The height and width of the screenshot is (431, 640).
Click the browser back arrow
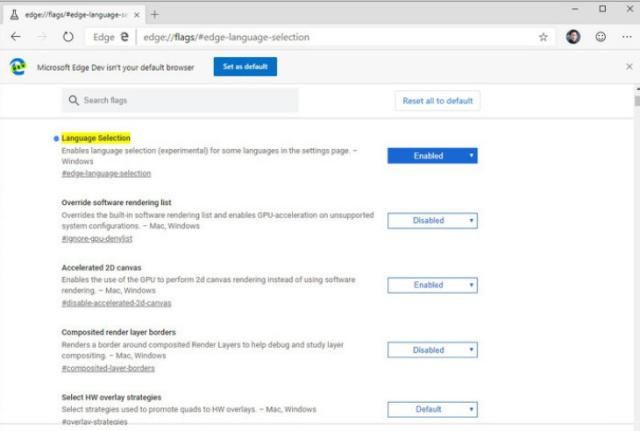(x=16, y=36)
